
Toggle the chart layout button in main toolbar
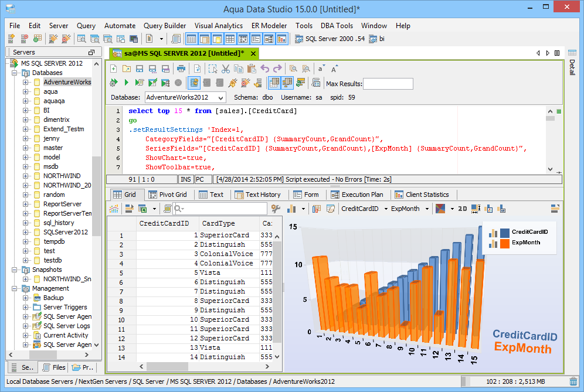(282, 39)
